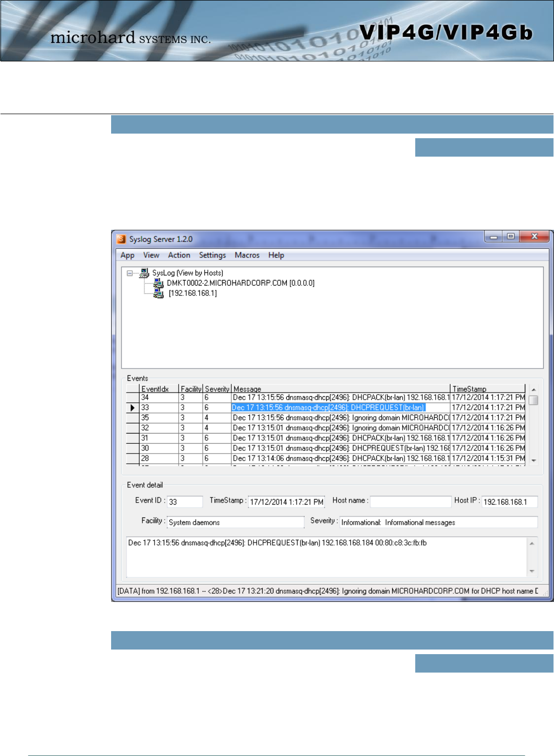Open the View menu

point(151,255)
